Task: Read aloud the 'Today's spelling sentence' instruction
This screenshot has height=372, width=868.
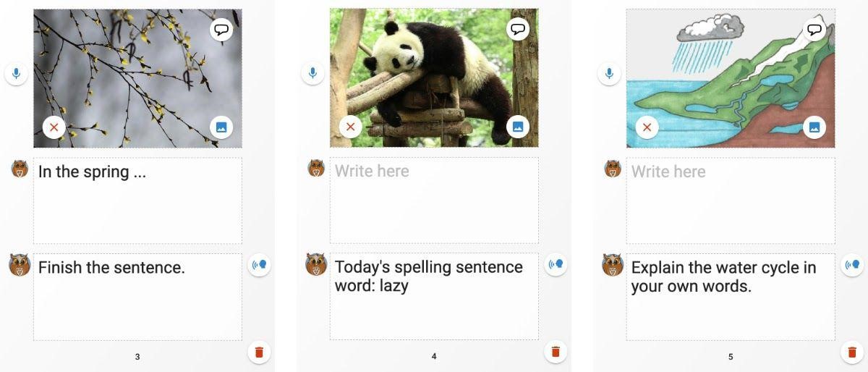Action: coord(556,265)
